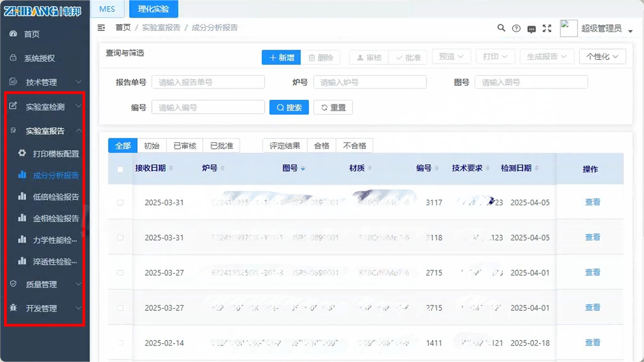The image size is (644, 362).
Task: Click the 搜索 search button
Action: (289, 107)
